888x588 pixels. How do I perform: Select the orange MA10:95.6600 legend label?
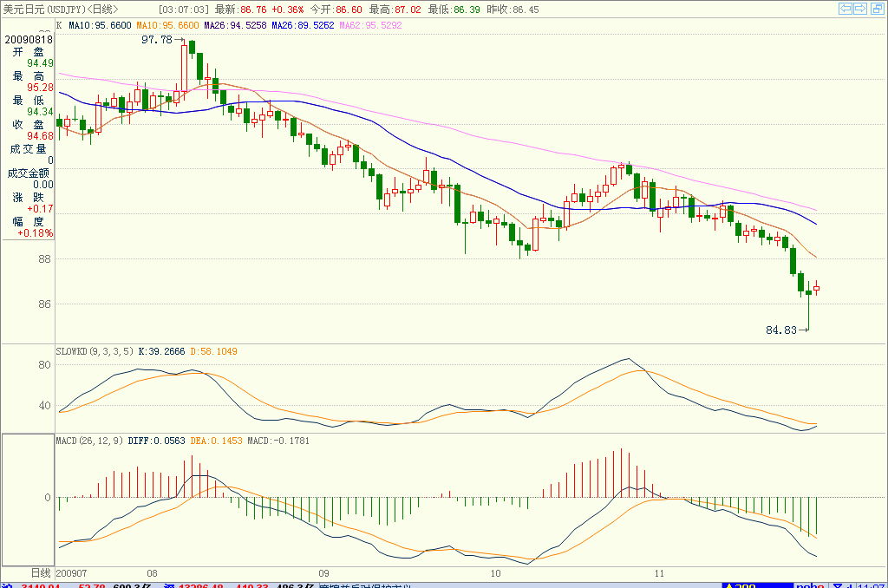click(x=167, y=25)
